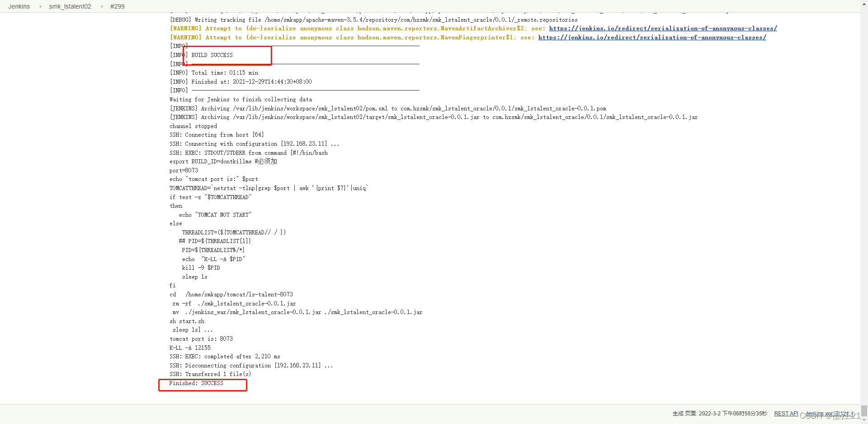Screen dimensions: 868x424
Task: Open the Jenkins breadcrumb home link
Action: pyautogui.click(x=19, y=6)
